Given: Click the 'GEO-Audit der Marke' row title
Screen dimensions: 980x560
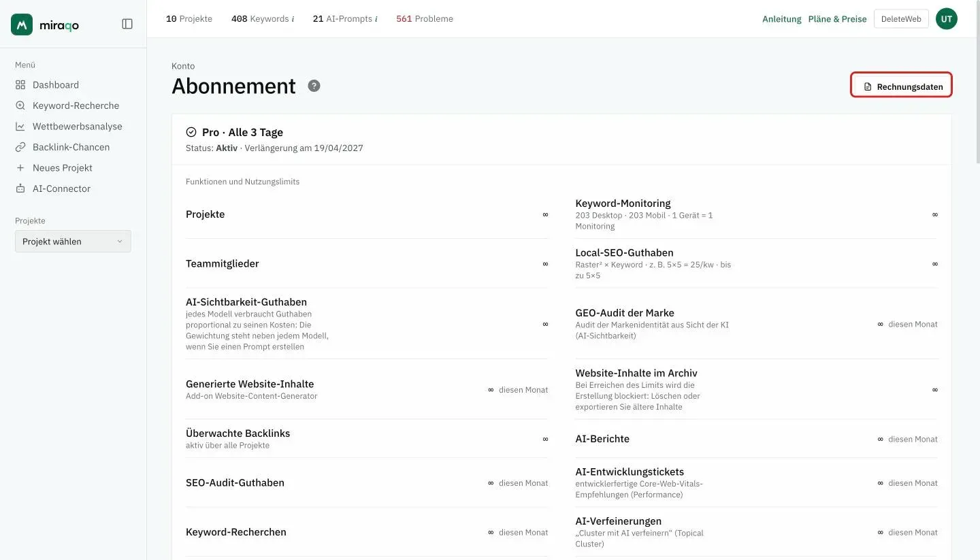Looking at the screenshot, I should (x=625, y=313).
